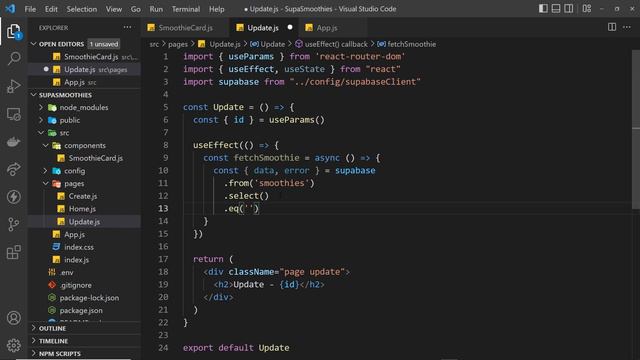Open Run and Debug view
The width and height of the screenshot is (640, 360).
coord(13,86)
